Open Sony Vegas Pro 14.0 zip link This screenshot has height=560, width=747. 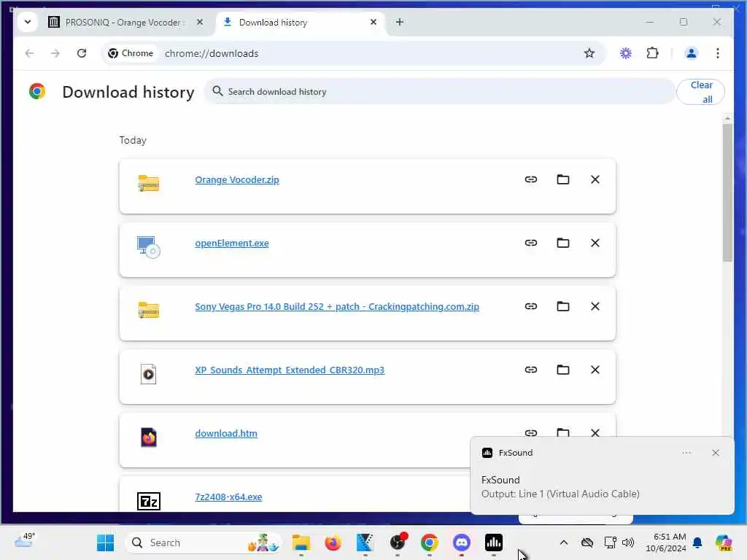pos(337,306)
